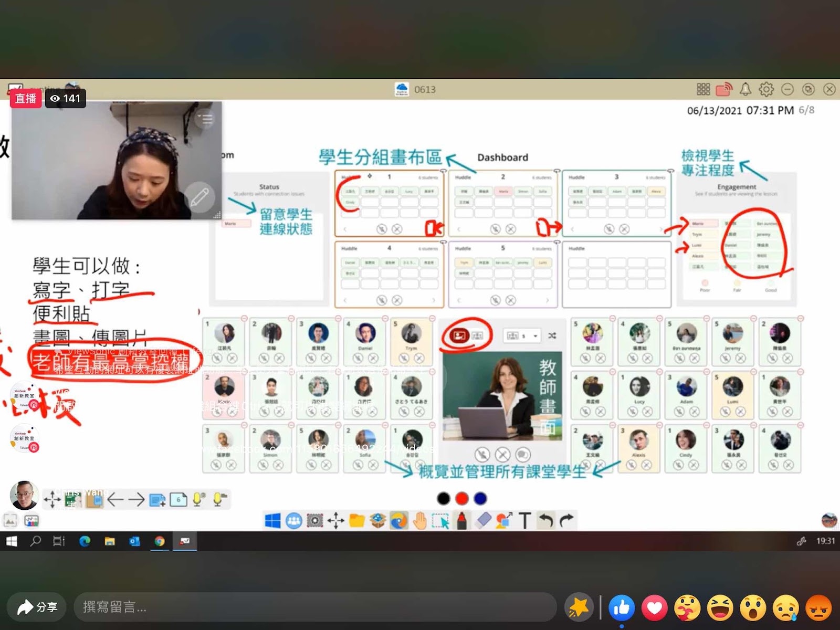This screenshot has height=630, width=840.
Task: Click the presenter webcam thumbnail
Action: pos(117,160)
